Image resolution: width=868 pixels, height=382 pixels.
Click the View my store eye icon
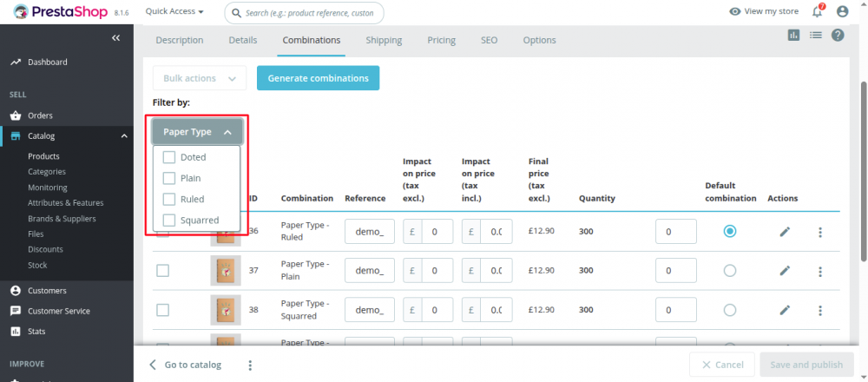(x=735, y=11)
